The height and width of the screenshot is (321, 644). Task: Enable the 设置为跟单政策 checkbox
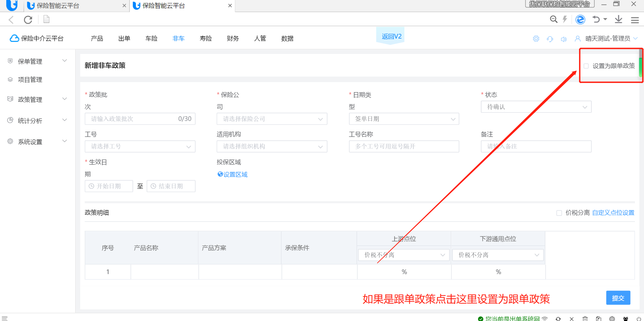586,66
